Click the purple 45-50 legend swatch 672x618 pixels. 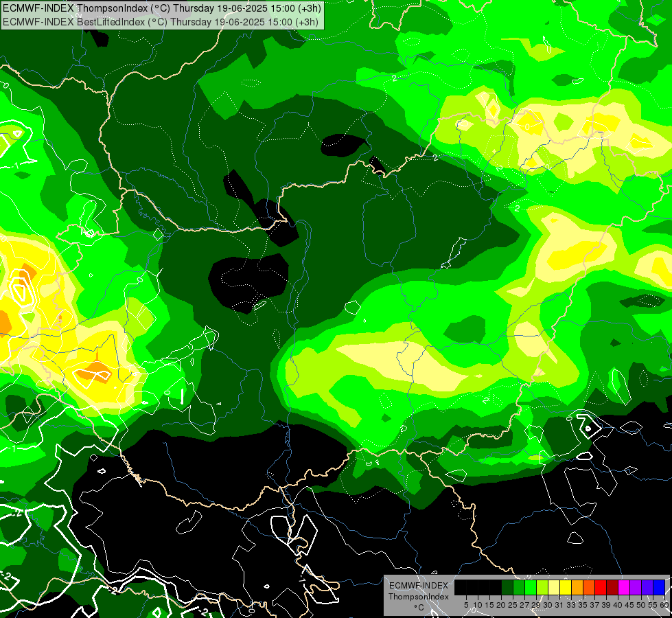pyautogui.click(x=636, y=587)
